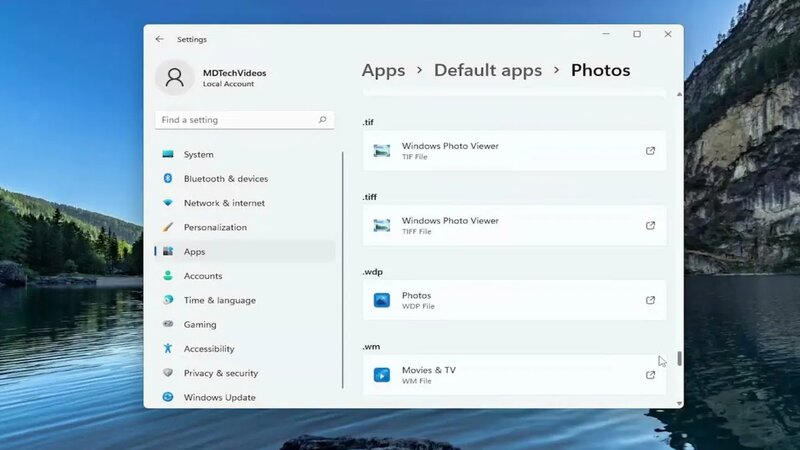The height and width of the screenshot is (450, 800).
Task: Click the System monitor icon
Action: click(168, 154)
